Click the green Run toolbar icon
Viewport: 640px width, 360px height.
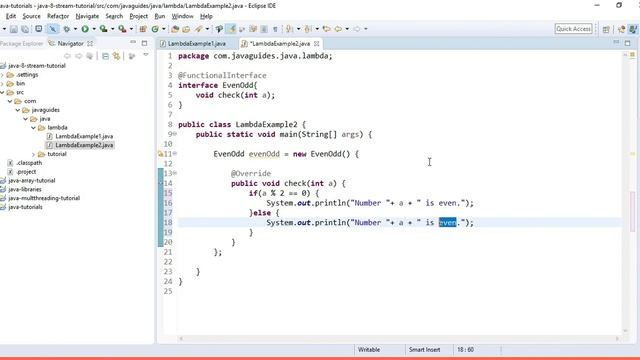point(85,29)
